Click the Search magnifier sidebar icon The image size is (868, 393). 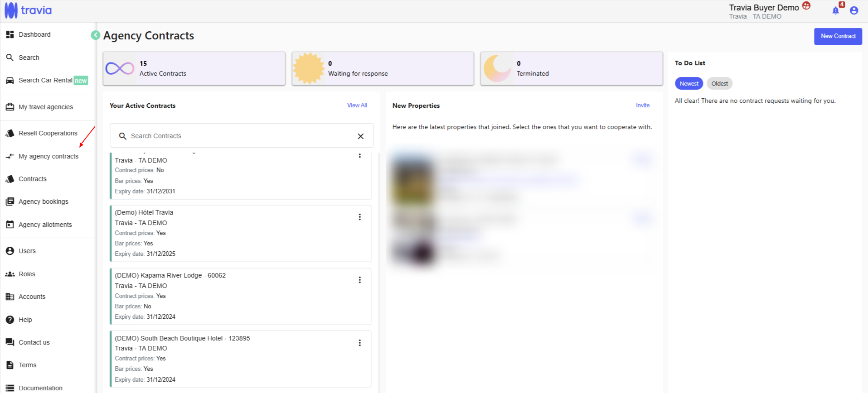[x=10, y=58]
